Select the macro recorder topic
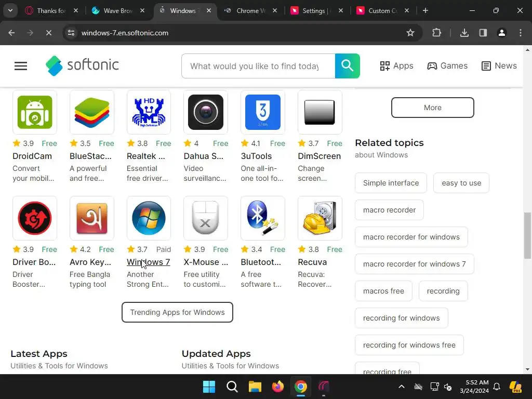 [389, 210]
